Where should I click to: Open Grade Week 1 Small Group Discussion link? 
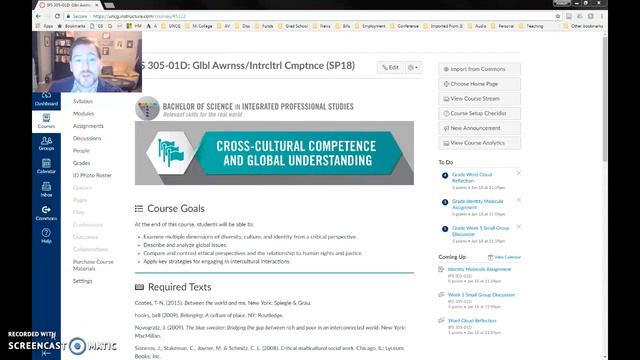click(x=481, y=231)
